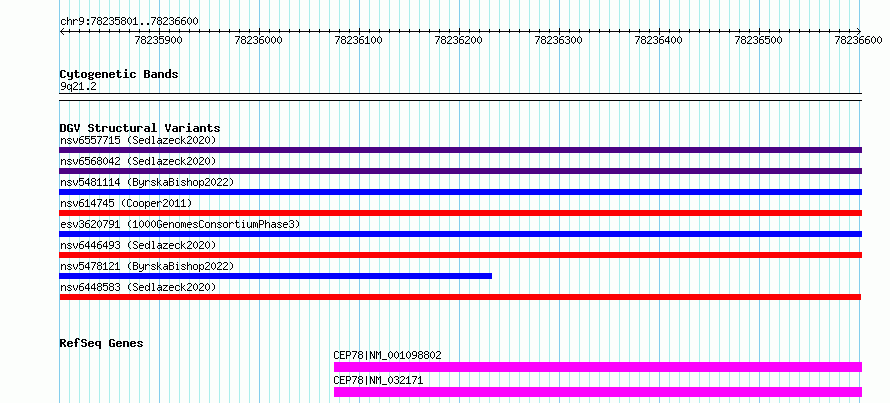Viewport: 890px width, 403px height.
Task: Click the RefSeq Genes track heading
Action: 101,343
